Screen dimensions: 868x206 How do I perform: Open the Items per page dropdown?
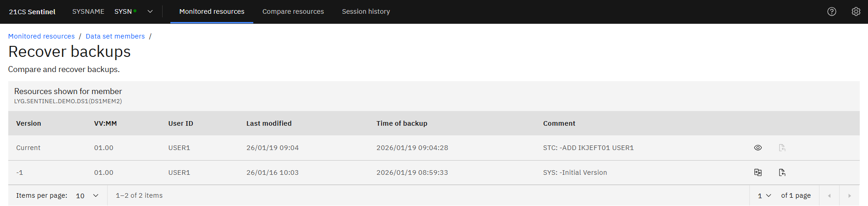87,195
